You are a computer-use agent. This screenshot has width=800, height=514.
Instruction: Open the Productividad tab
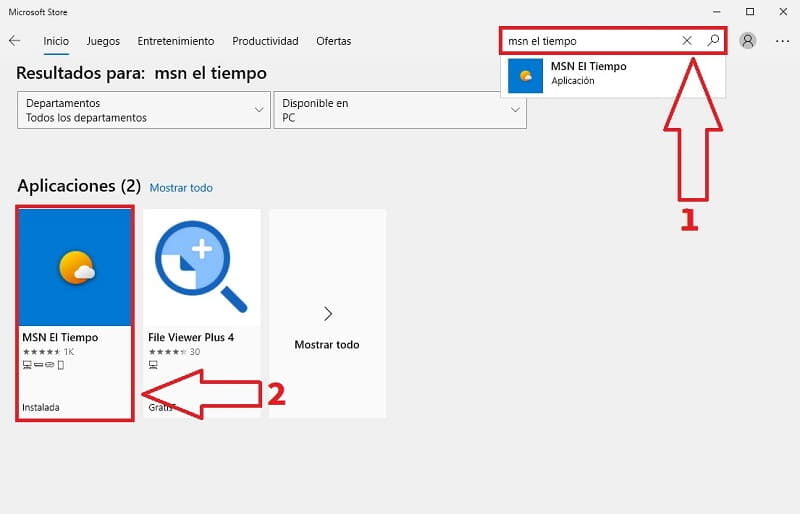point(265,41)
